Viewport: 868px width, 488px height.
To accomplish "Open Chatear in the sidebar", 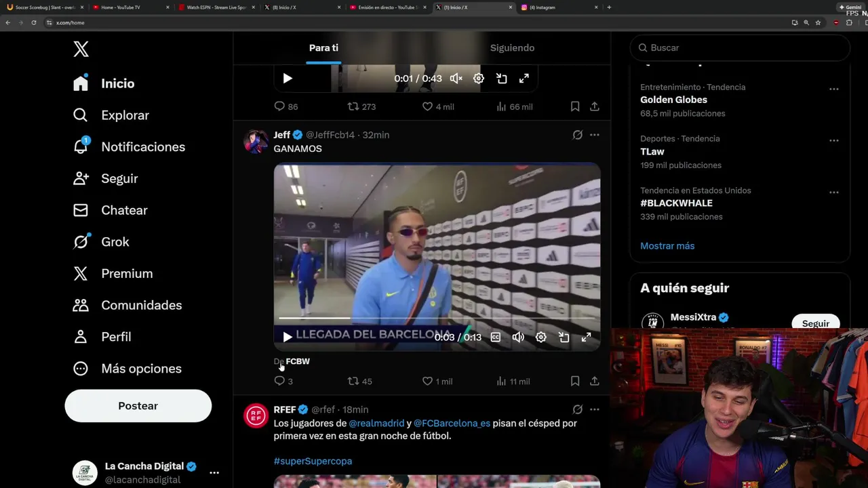I will (110, 210).
